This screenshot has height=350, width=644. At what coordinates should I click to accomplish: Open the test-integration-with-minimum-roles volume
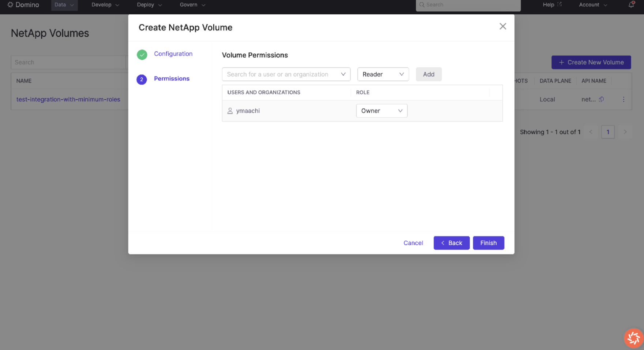point(68,99)
